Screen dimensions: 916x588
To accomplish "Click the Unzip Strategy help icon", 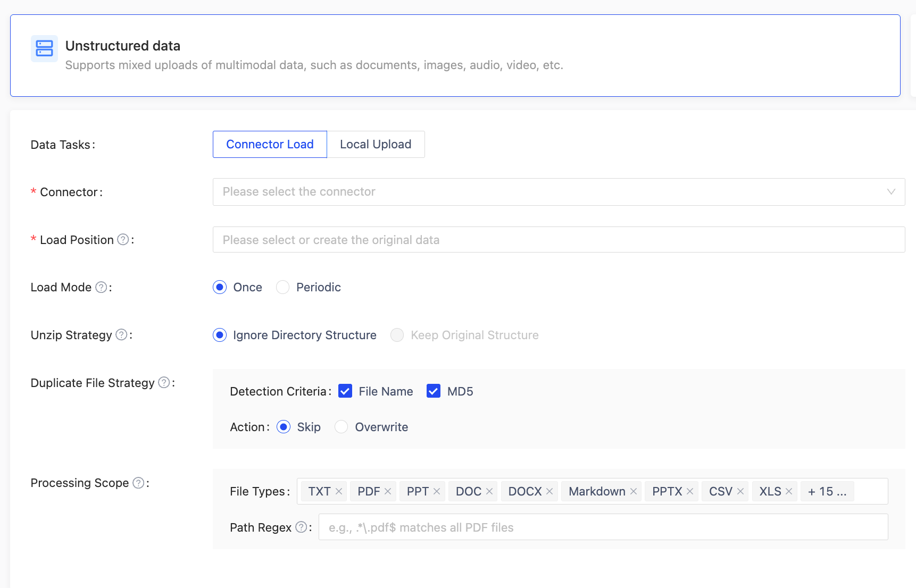I will pos(121,335).
